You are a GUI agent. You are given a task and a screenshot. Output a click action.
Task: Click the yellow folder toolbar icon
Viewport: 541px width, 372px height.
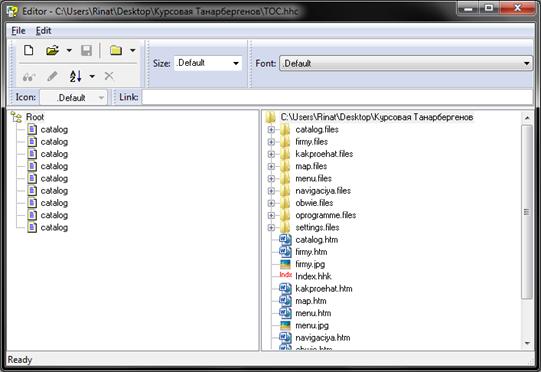(x=116, y=50)
